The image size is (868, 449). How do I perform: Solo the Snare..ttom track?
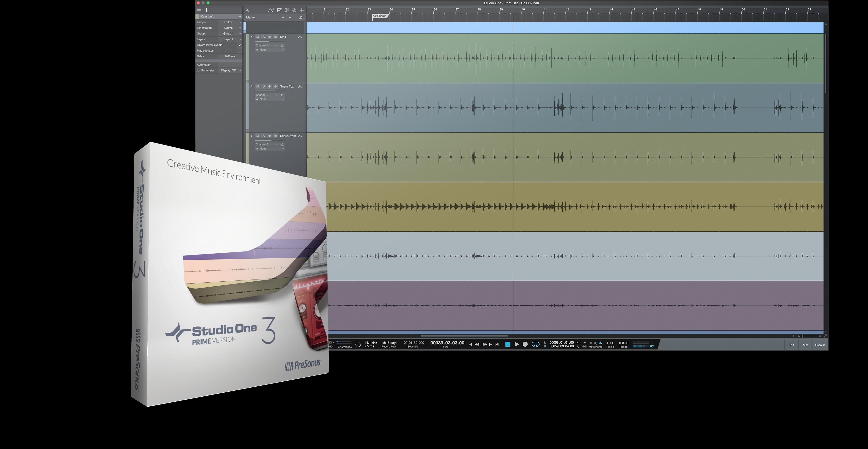(263, 136)
